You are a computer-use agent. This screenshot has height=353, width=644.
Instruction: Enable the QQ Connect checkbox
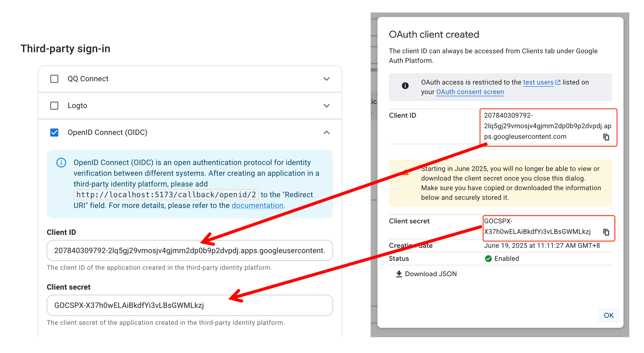pyautogui.click(x=54, y=79)
